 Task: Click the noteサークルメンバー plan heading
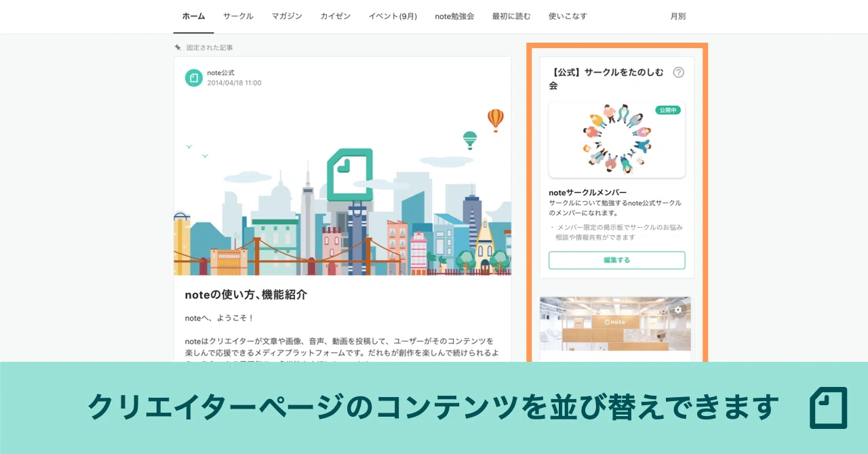(x=588, y=192)
